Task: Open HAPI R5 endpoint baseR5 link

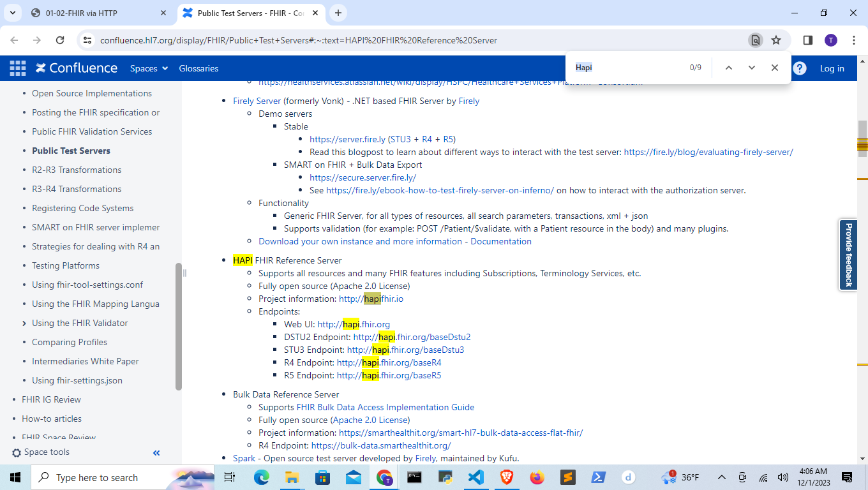Action: tap(389, 375)
